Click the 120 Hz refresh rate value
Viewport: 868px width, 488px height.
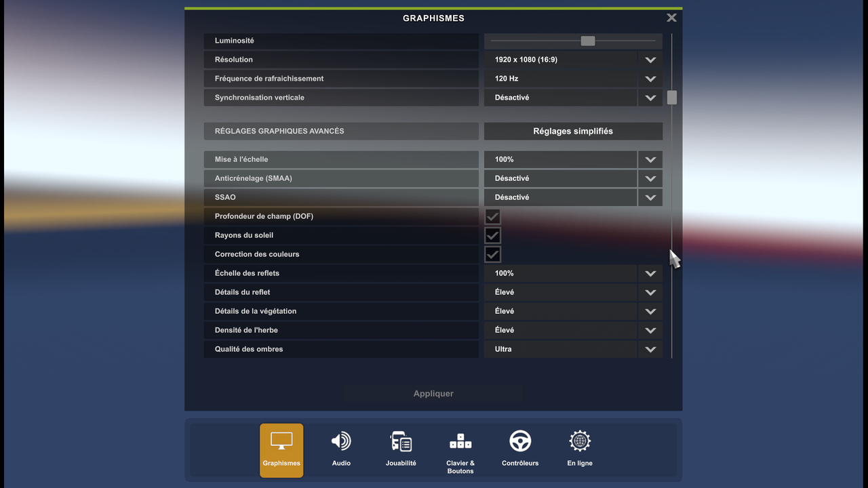pos(507,79)
